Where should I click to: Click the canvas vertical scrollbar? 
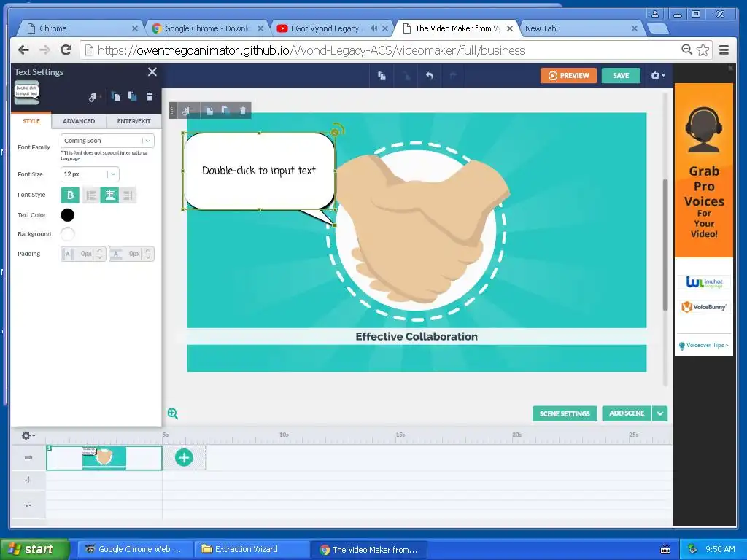coord(665,245)
